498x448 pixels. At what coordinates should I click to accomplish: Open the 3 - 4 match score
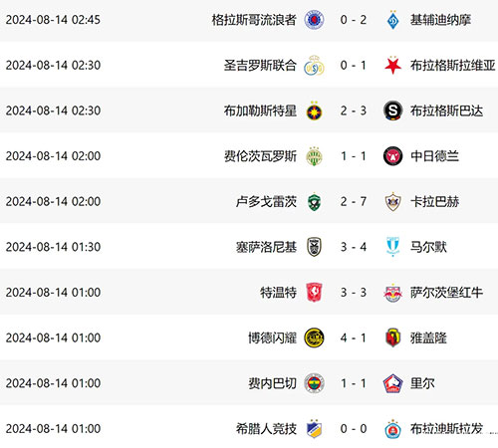point(354,247)
